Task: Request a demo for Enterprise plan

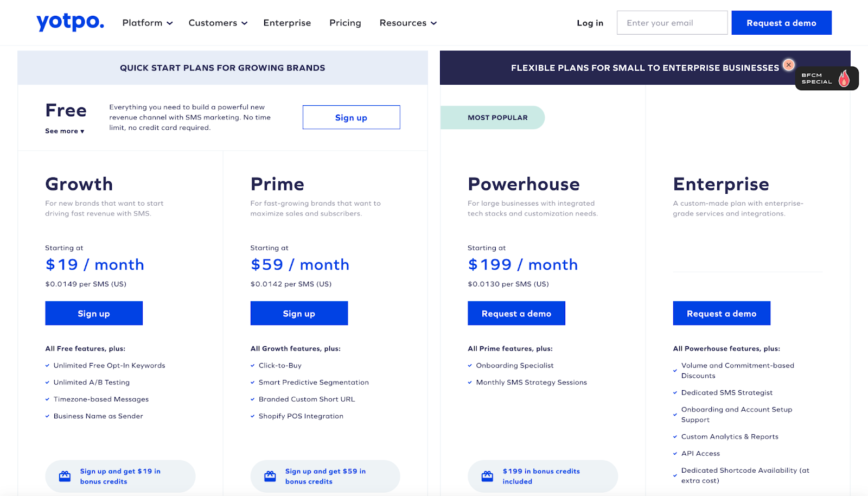Action: (722, 313)
